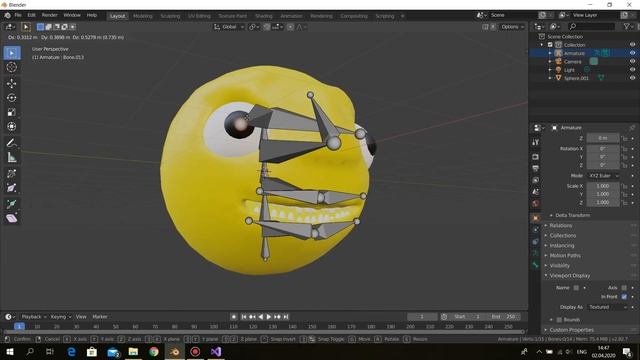Open the Global transform orientation dropdown

point(229,27)
